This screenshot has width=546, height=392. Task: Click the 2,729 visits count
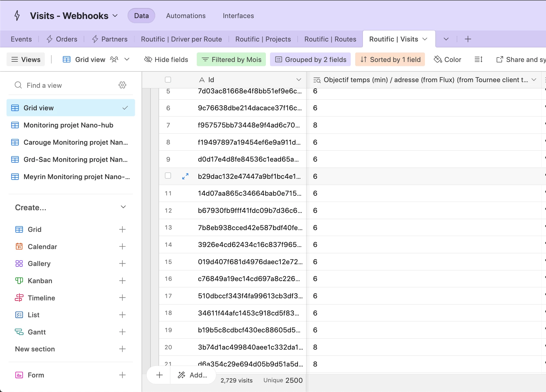click(237, 380)
